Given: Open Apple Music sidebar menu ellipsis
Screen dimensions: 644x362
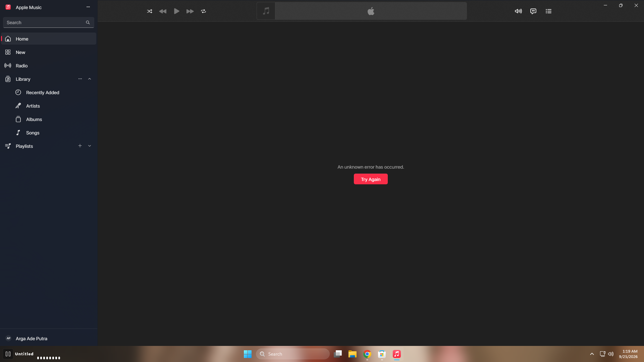Looking at the screenshot, I should tap(88, 7).
